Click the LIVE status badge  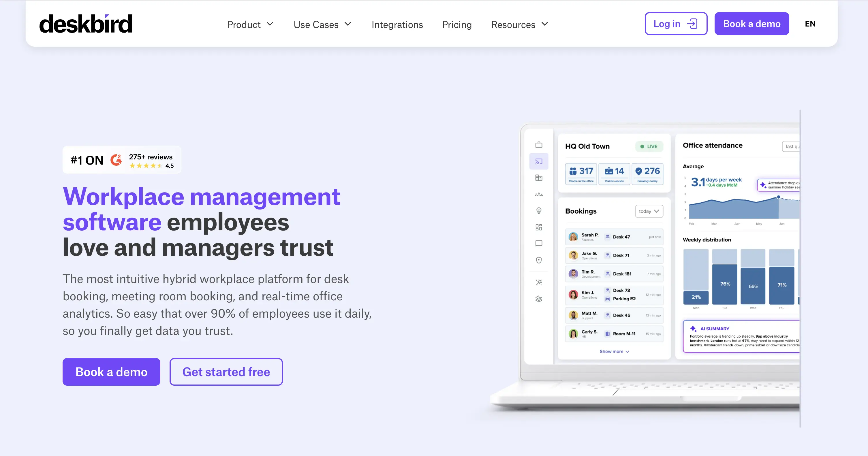(649, 146)
